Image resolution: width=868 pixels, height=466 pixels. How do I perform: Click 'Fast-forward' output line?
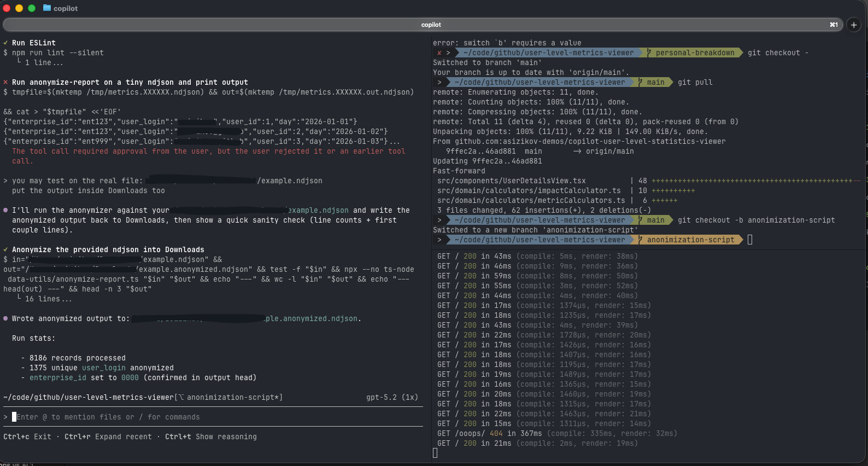(459, 171)
